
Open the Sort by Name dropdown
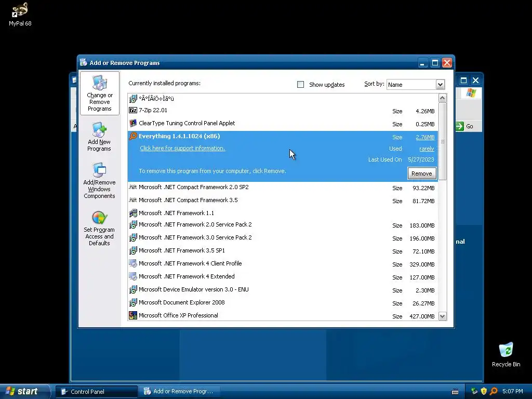(x=440, y=85)
